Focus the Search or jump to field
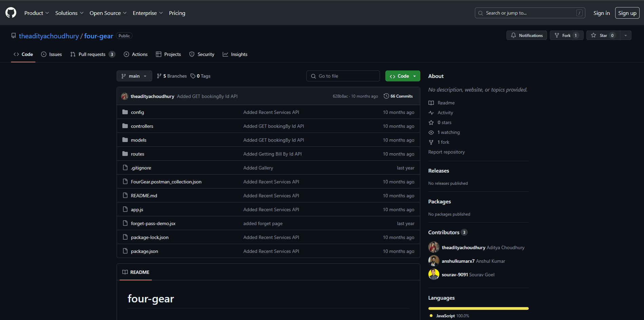Screen dimensions: 644x320 [530, 13]
